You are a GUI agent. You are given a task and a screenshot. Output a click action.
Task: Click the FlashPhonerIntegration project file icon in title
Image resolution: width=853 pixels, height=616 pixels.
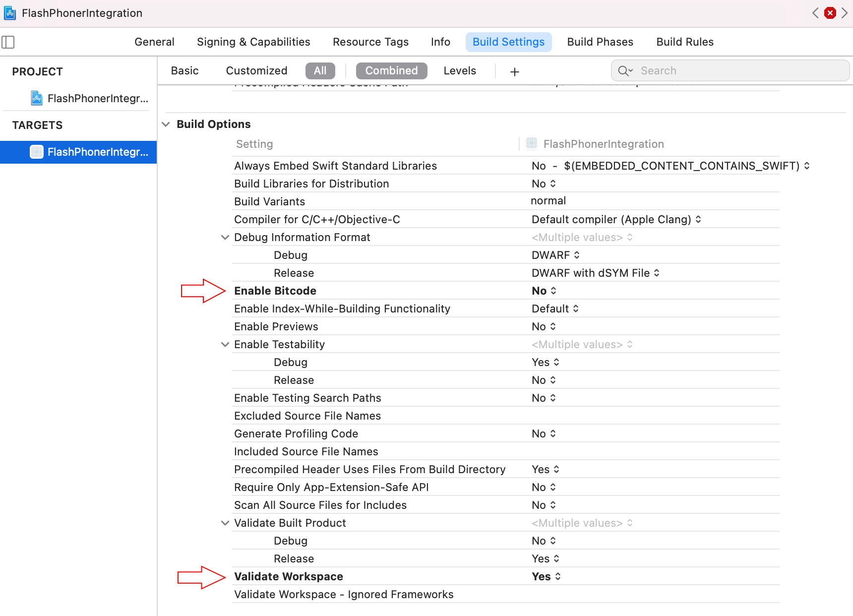click(x=10, y=13)
